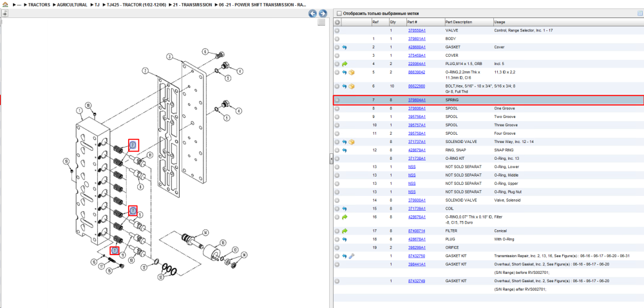The height and width of the screenshot is (308, 644).
Task: Click the blue arrow icon in BOLT Hex row
Action: pyautogui.click(x=344, y=86)
